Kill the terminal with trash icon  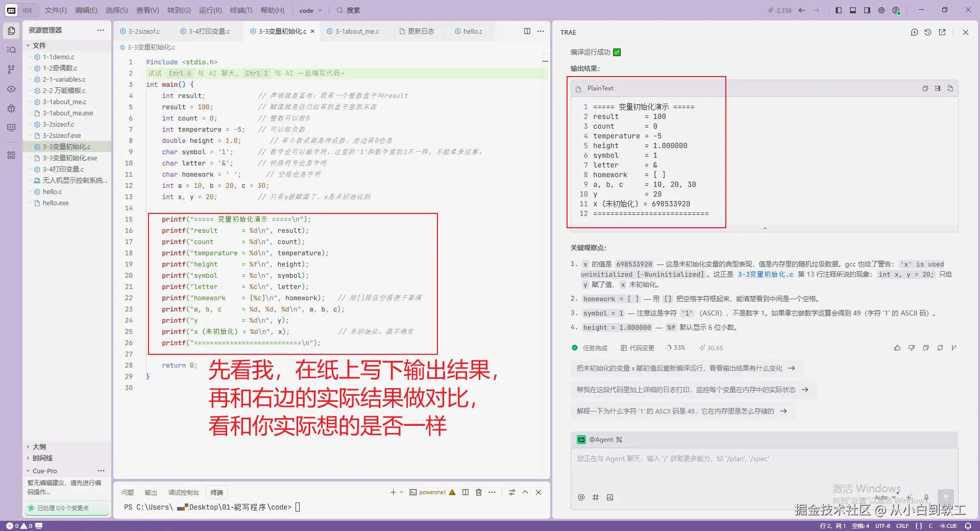(x=479, y=492)
